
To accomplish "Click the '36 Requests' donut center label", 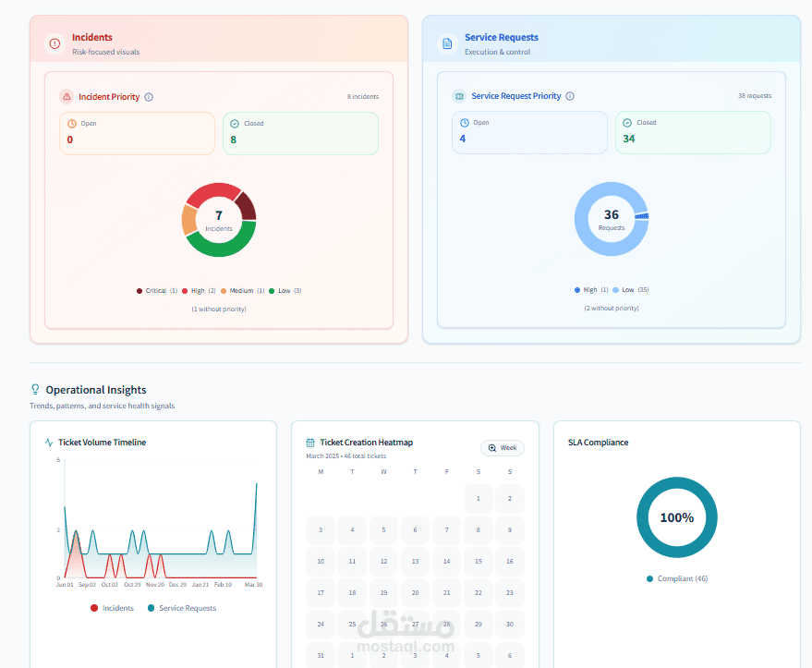I will click(x=612, y=219).
